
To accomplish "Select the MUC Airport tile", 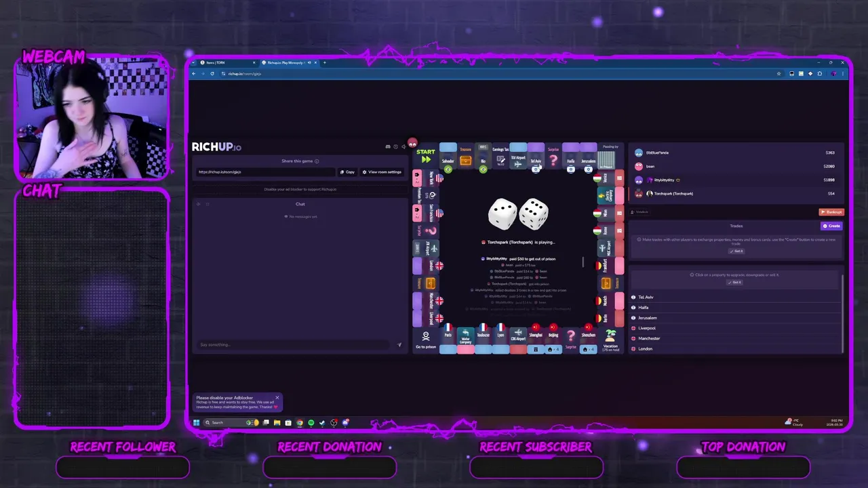I will click(x=610, y=248).
